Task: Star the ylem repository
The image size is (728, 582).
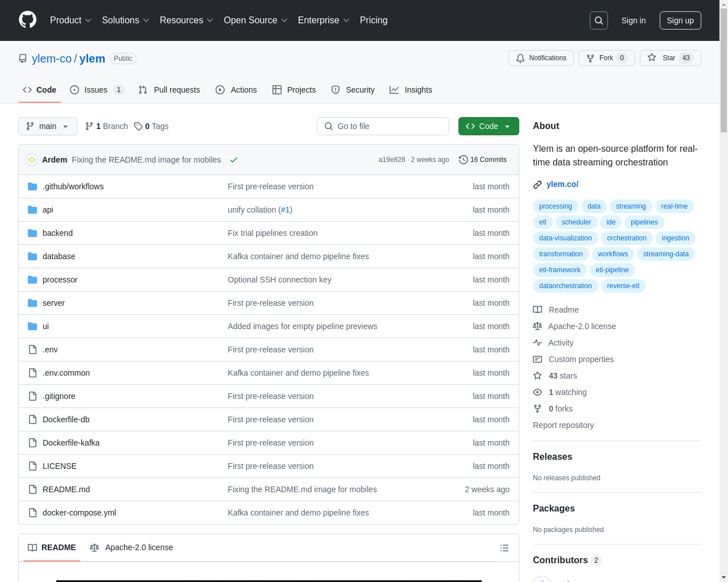Action: click(670, 58)
